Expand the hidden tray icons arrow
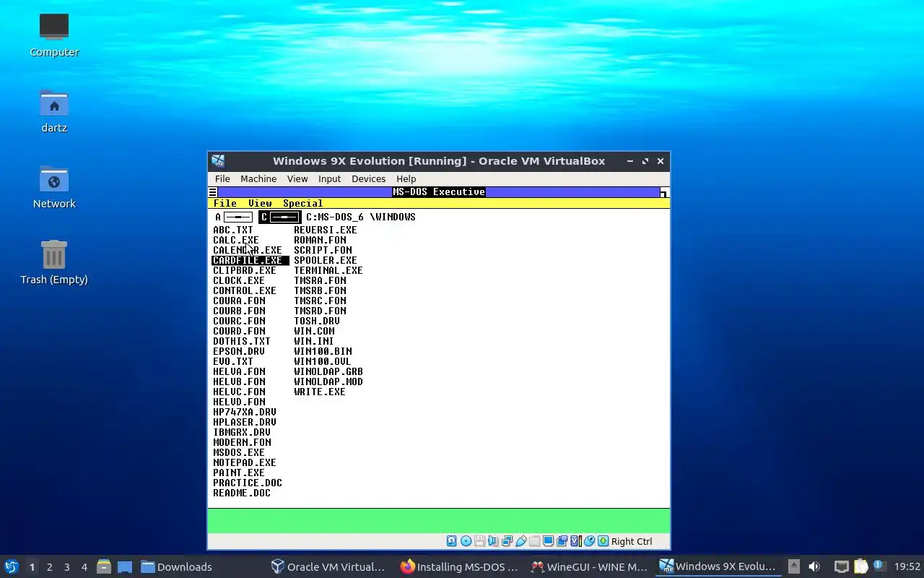Image resolution: width=924 pixels, height=578 pixels. point(793,566)
